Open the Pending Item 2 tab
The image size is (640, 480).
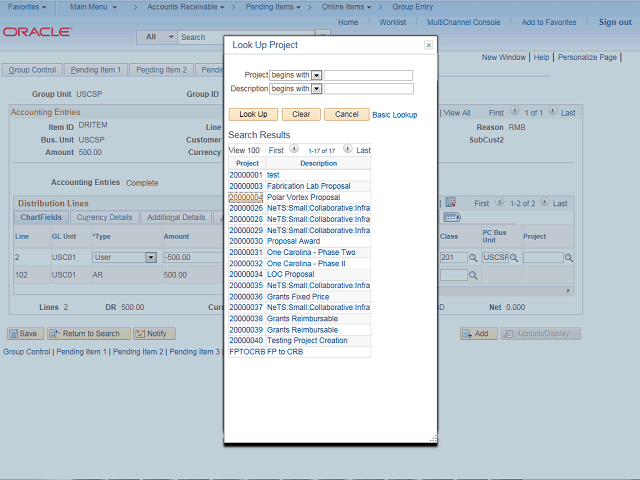point(161,70)
